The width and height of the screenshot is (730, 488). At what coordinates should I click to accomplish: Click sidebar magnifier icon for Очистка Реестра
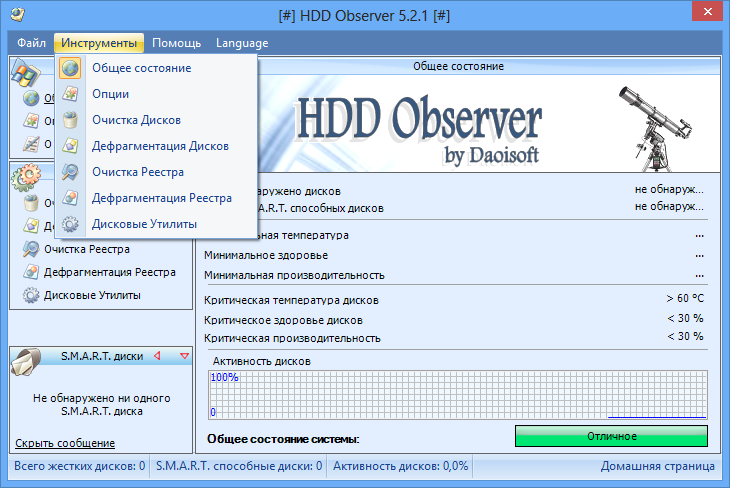[x=31, y=249]
